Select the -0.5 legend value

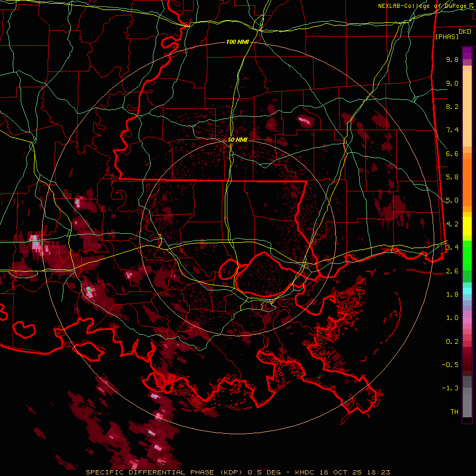pyautogui.click(x=450, y=364)
